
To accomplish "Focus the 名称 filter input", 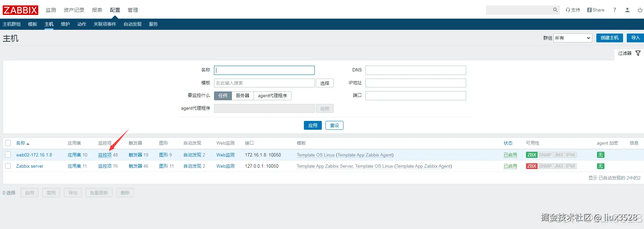I will [264, 70].
